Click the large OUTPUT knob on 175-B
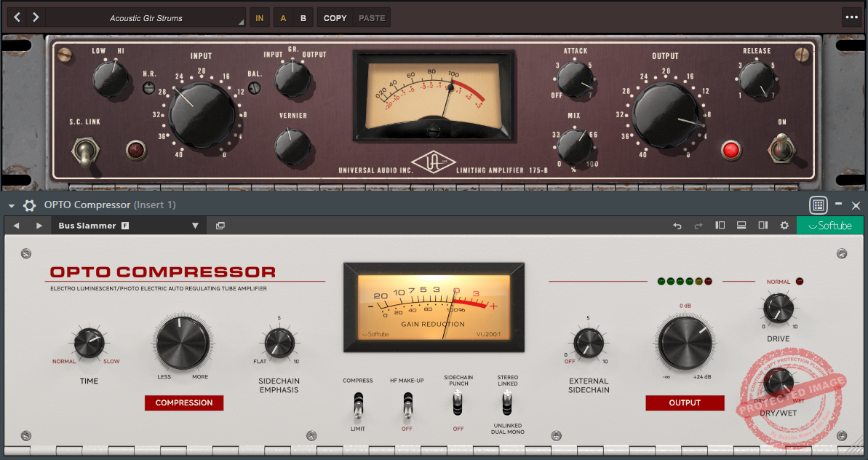Screen dimensions: 868x460 [666, 115]
